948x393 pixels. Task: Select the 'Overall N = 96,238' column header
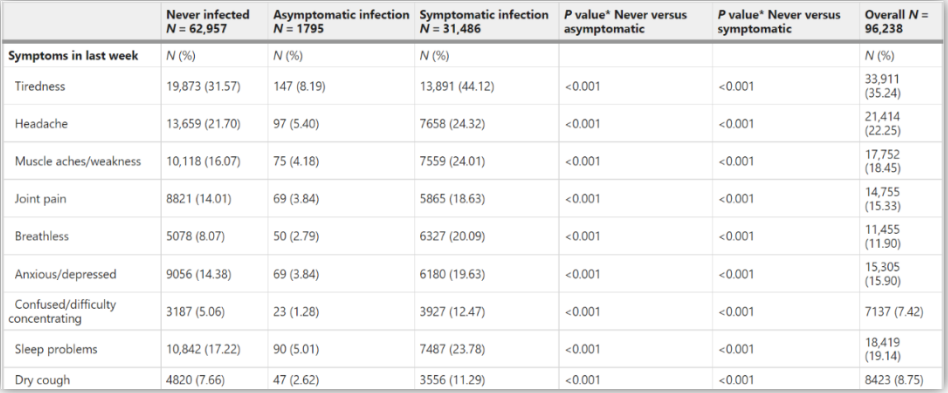tap(896, 21)
